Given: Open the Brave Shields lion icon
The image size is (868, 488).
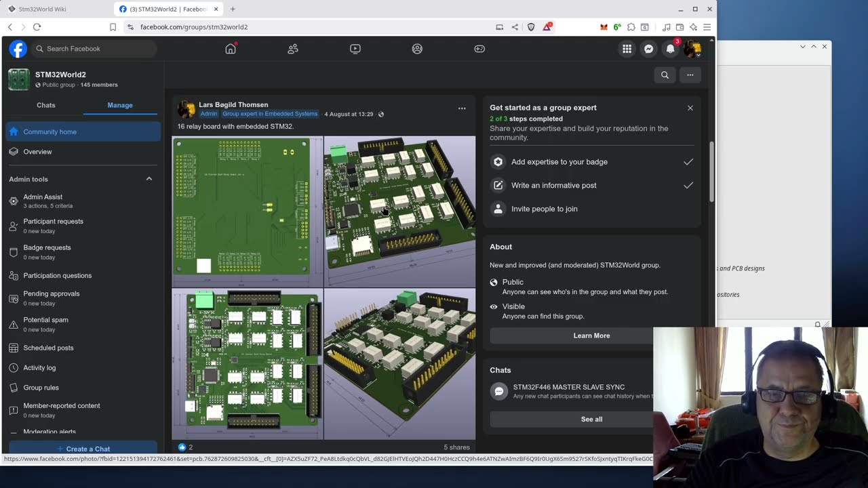Looking at the screenshot, I should (531, 27).
